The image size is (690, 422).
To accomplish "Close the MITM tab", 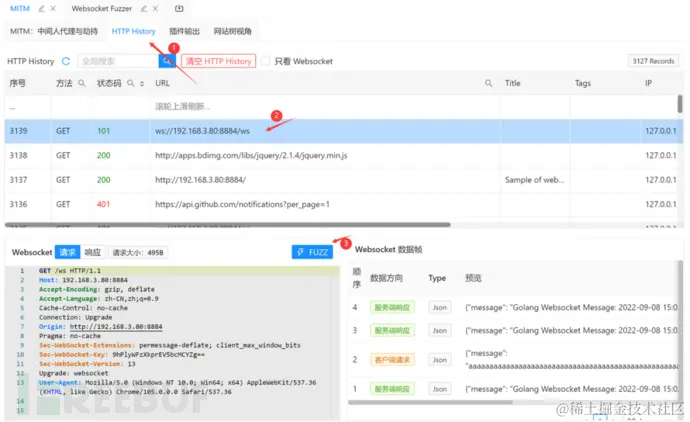I will click(53, 8).
